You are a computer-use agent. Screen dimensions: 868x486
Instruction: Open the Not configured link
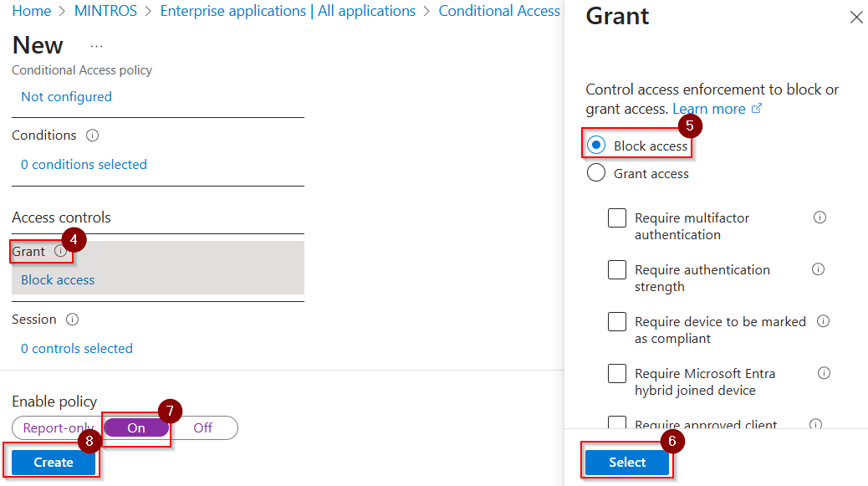click(x=66, y=96)
